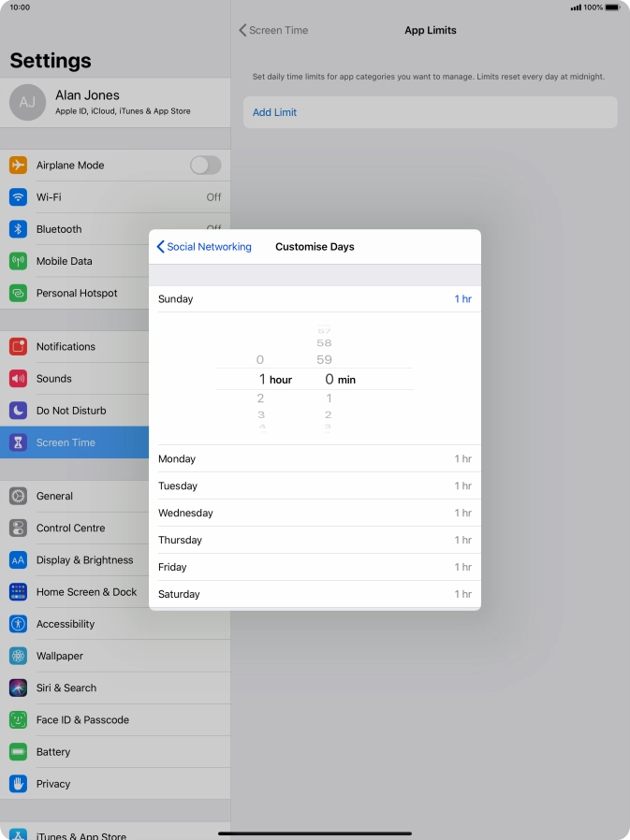Tap the Battery settings icon
This screenshot has width=630, height=840.
point(18,752)
